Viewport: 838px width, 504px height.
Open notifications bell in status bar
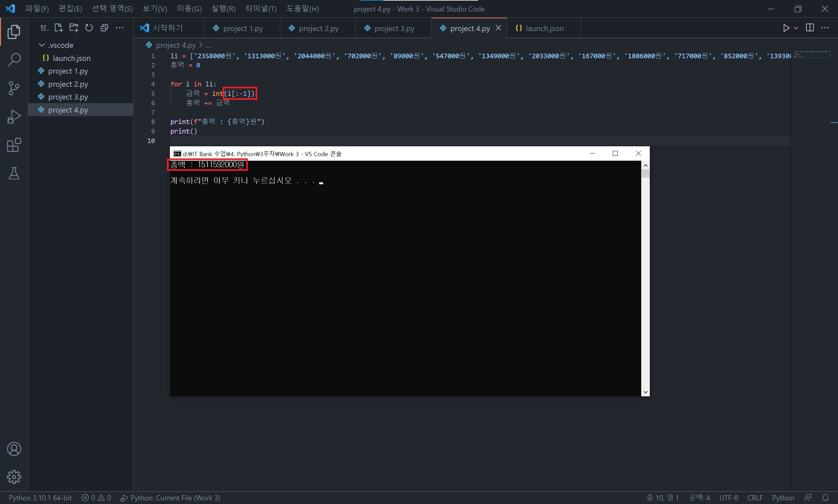(826, 498)
